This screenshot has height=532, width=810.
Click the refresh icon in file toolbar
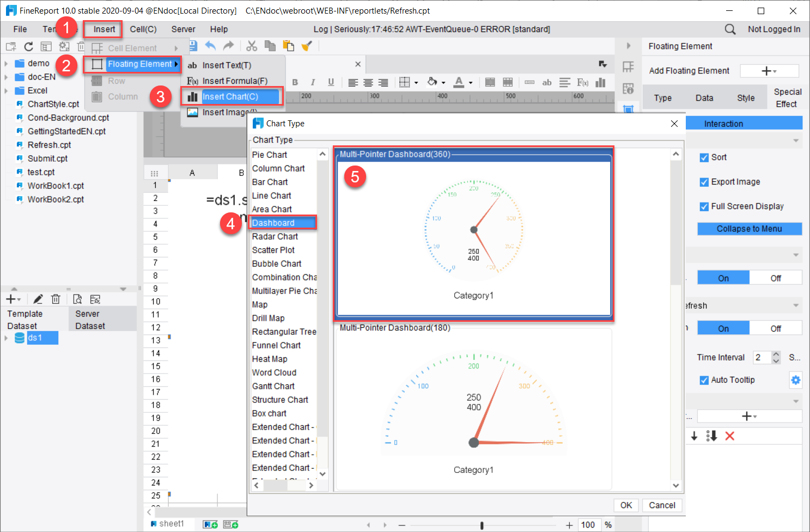28,47
